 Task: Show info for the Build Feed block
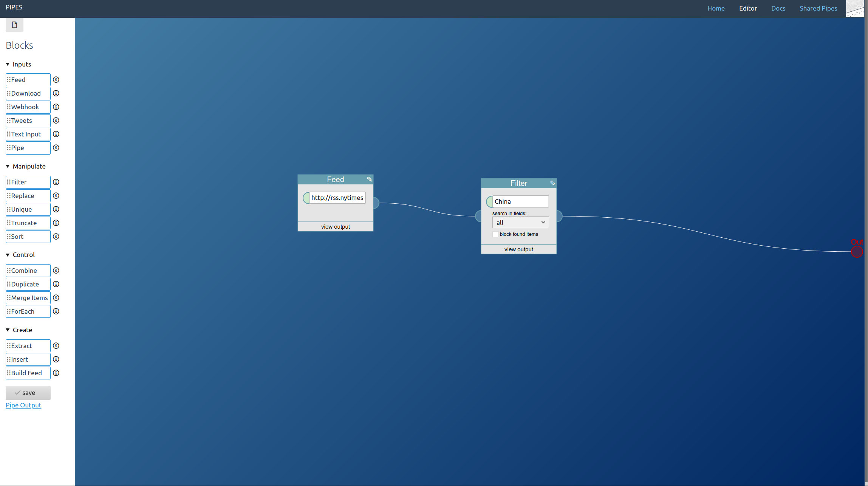pos(56,373)
